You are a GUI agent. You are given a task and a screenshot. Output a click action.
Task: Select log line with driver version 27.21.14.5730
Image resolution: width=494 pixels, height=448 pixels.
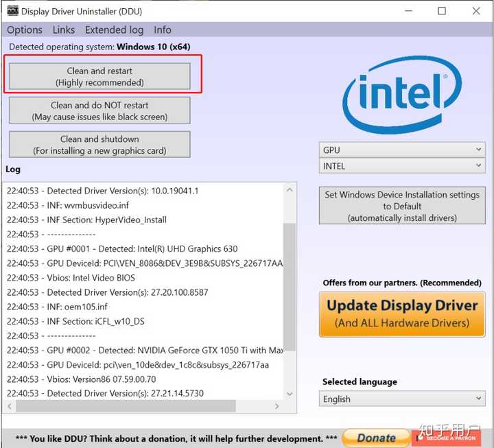pyautogui.click(x=105, y=393)
